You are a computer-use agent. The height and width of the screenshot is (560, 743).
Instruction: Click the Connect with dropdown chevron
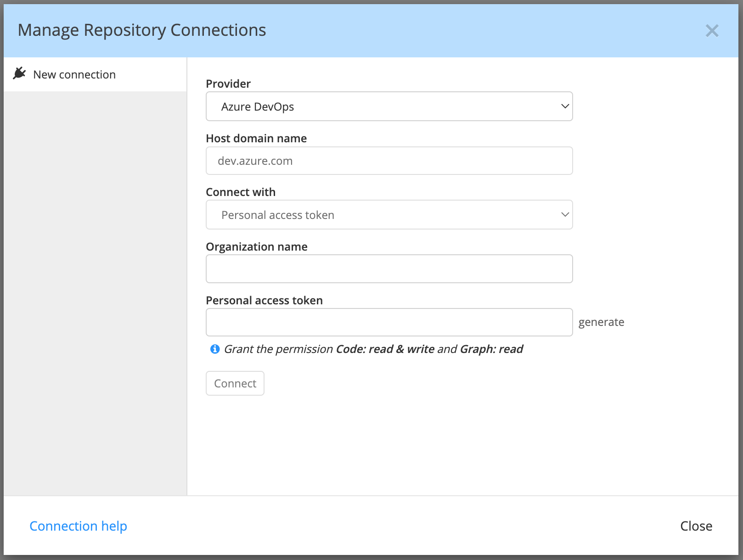564,214
